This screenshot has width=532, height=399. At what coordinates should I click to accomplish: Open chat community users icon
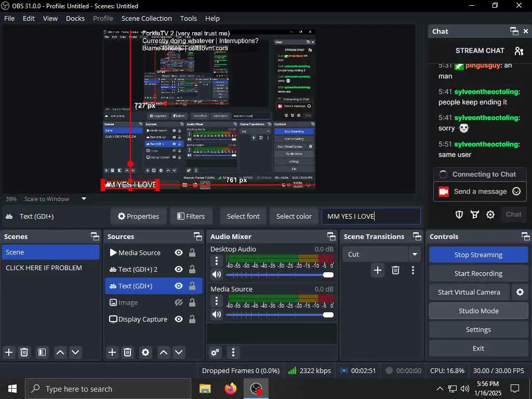(519, 51)
